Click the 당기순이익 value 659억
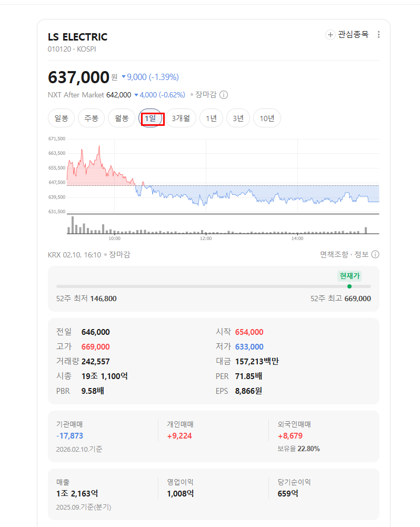The height and width of the screenshot is (527, 420). click(x=288, y=494)
